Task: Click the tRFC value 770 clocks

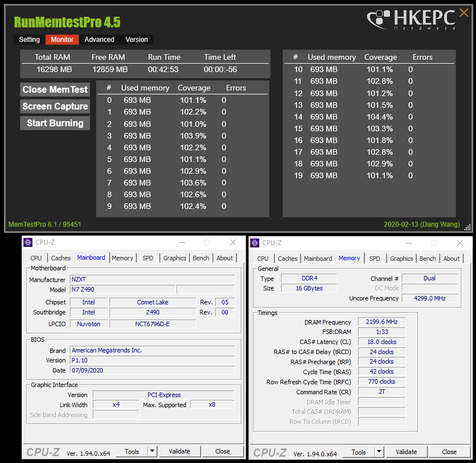Action: [x=382, y=381]
